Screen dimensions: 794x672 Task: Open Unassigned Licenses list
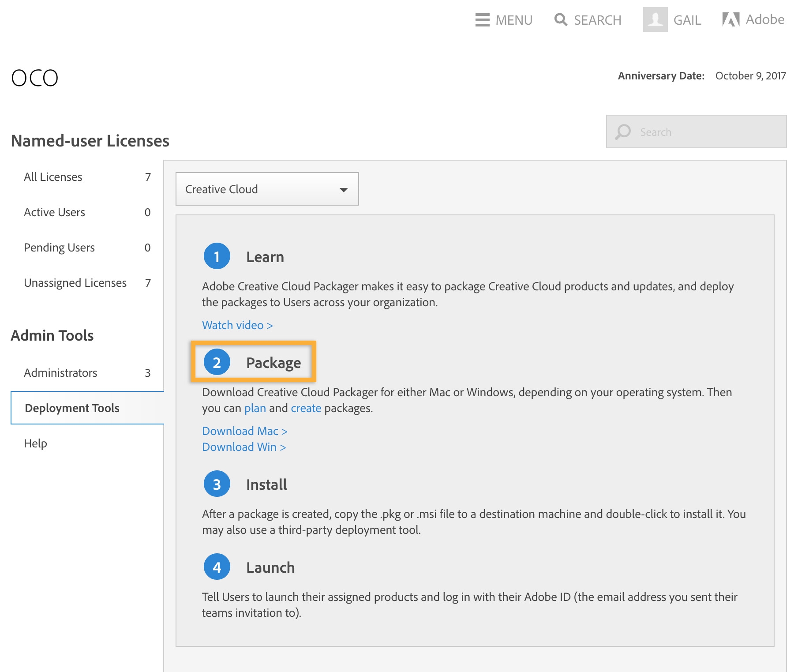click(x=75, y=283)
